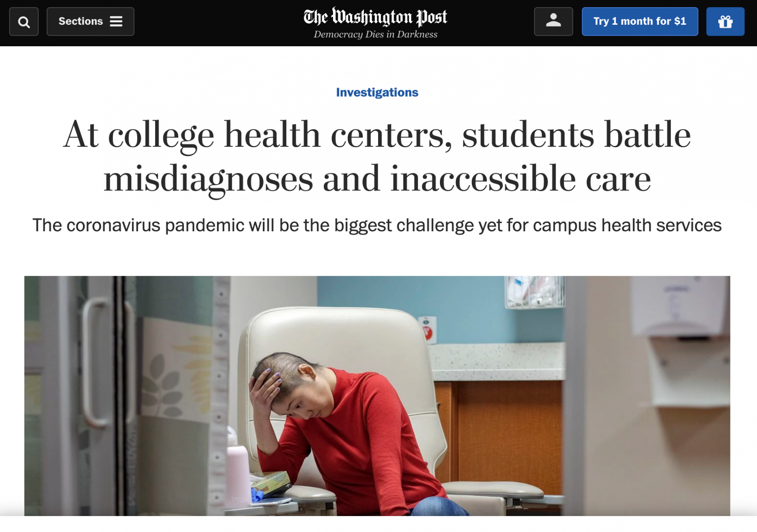Click the word "misdiagnoses" in the headline
This screenshot has height=532, width=757.
coord(208,179)
